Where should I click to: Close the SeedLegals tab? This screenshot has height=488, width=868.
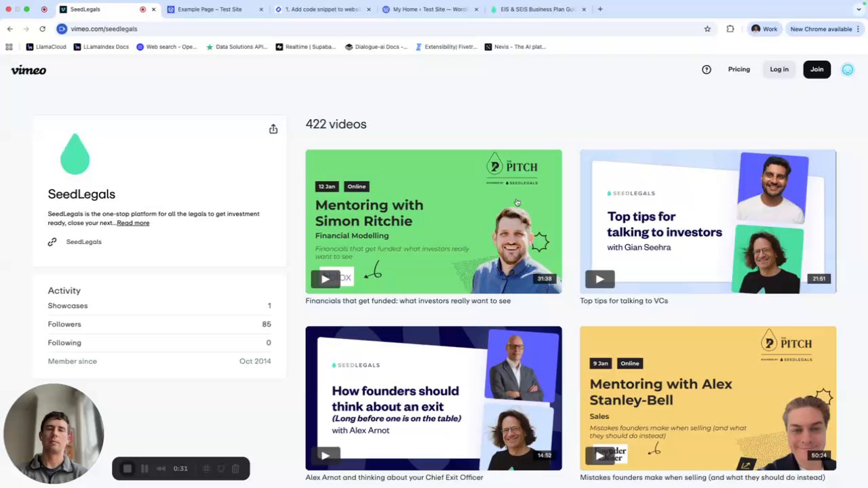point(154,9)
